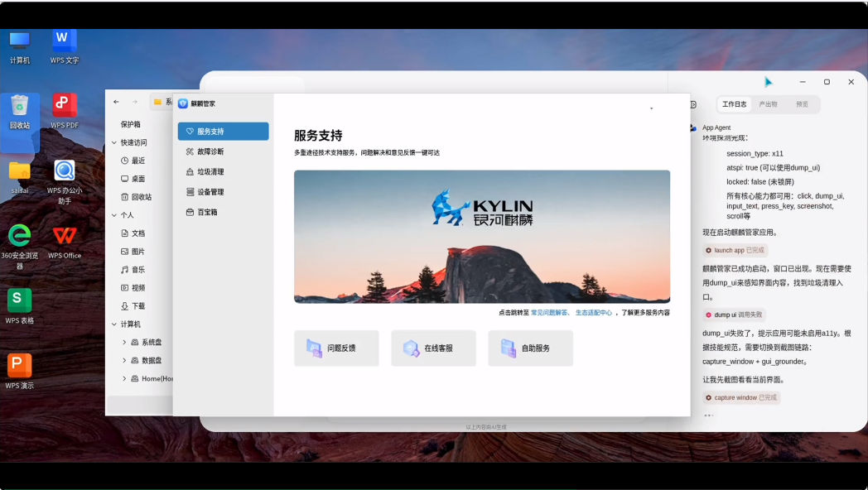Image resolution: width=868 pixels, height=490 pixels.
Task: Open the 计算机 desktop icon
Action: tap(19, 47)
